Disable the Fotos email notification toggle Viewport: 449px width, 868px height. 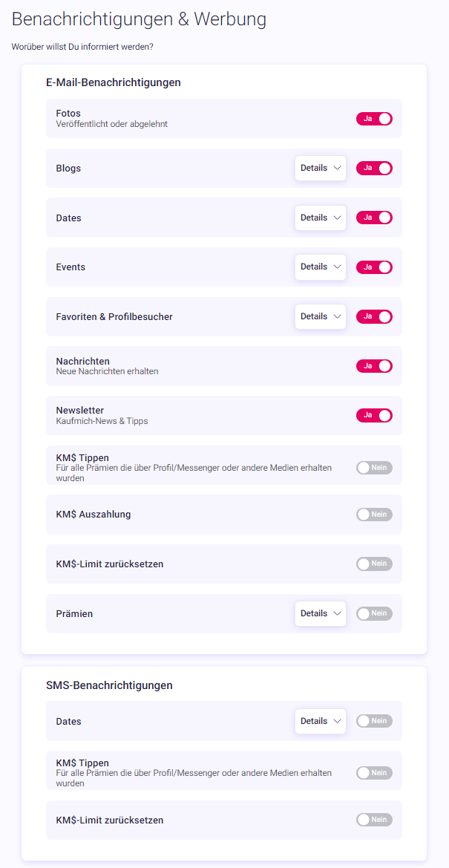pos(374,119)
